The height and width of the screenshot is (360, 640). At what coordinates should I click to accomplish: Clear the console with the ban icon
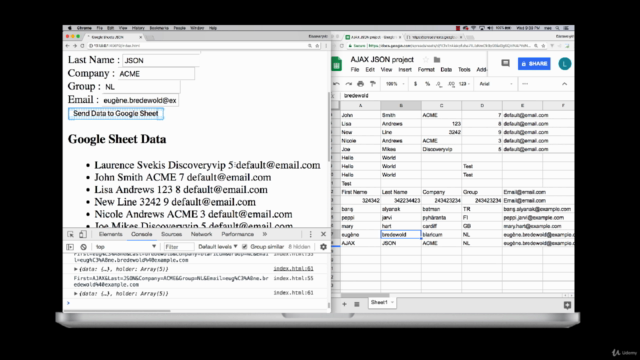pyautogui.click(x=83, y=247)
